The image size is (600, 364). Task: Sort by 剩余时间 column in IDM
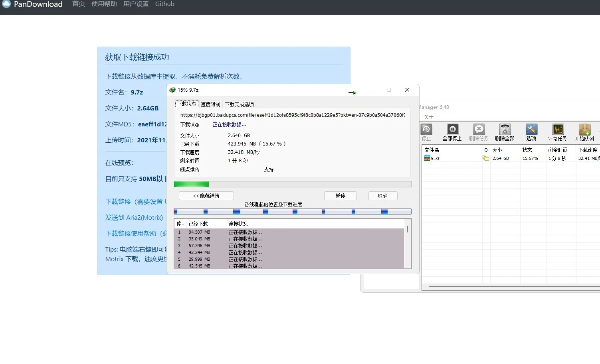click(x=561, y=150)
